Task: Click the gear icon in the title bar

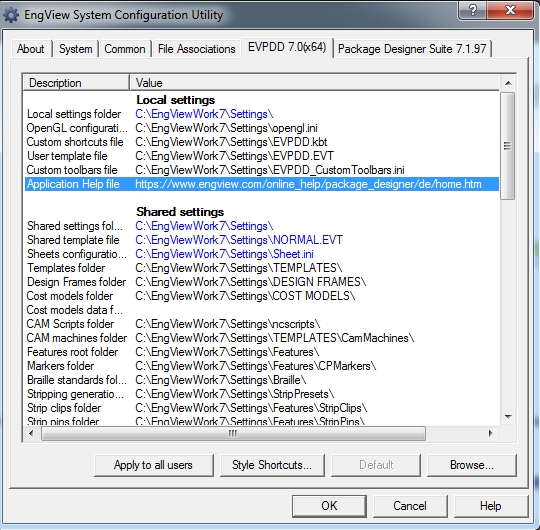Action: pos(11,15)
